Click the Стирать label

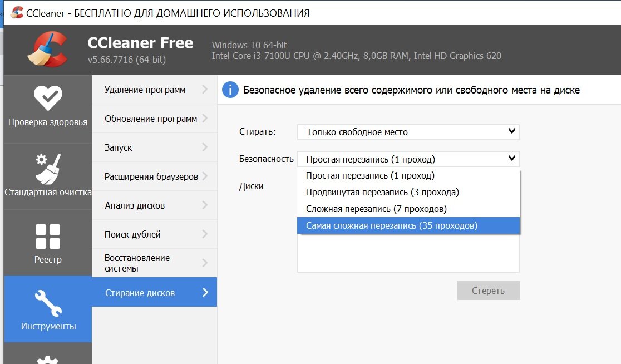point(258,131)
